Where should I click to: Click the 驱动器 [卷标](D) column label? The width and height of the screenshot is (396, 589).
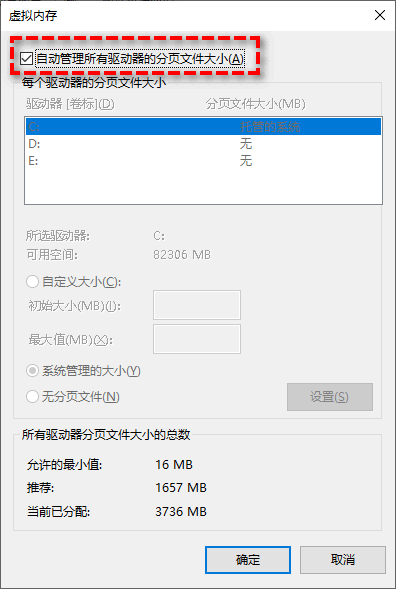(x=70, y=104)
